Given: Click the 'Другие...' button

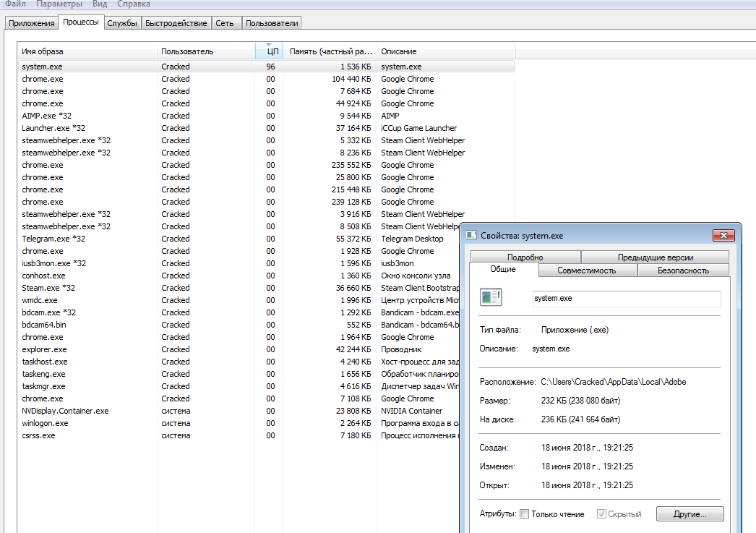Looking at the screenshot, I should [x=690, y=514].
